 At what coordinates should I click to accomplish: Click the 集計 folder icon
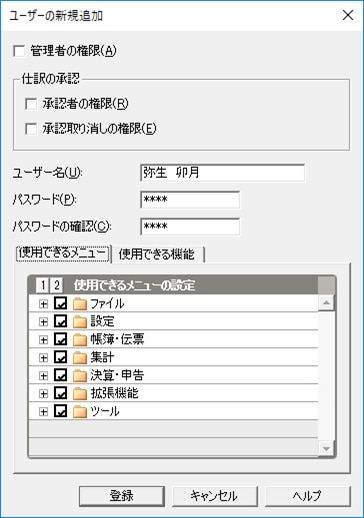pyautogui.click(x=80, y=358)
